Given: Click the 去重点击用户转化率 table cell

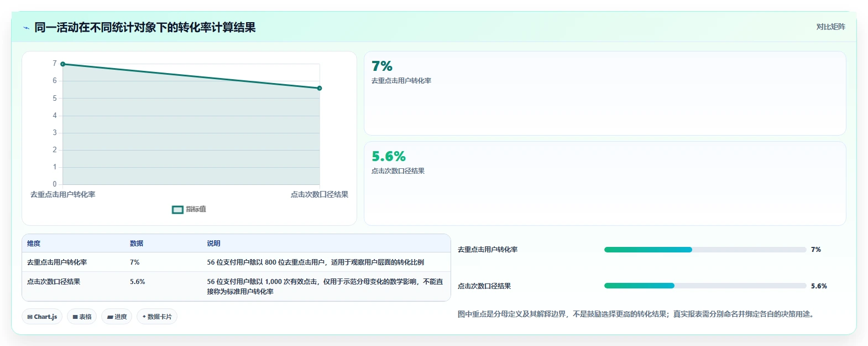Looking at the screenshot, I should [57, 262].
